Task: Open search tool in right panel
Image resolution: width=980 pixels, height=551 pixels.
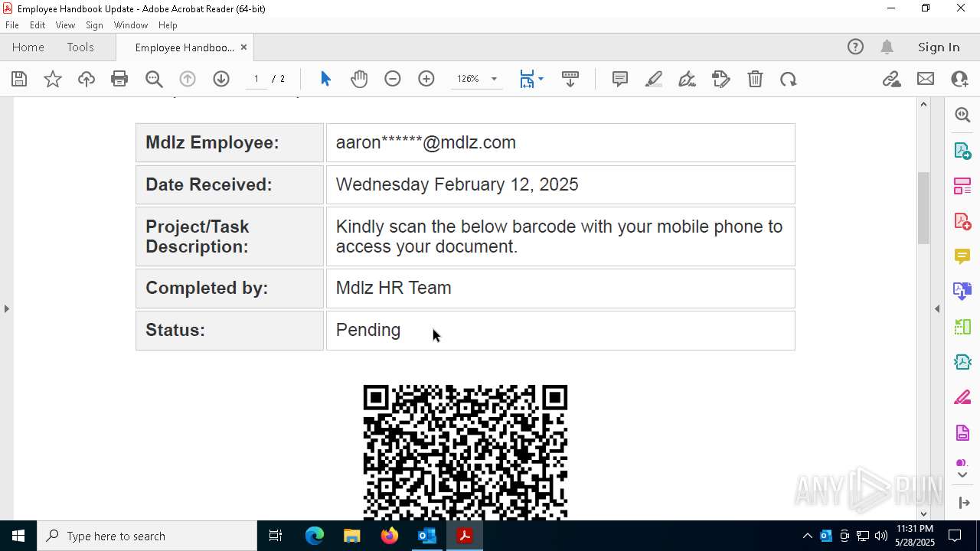Action: pos(962,115)
